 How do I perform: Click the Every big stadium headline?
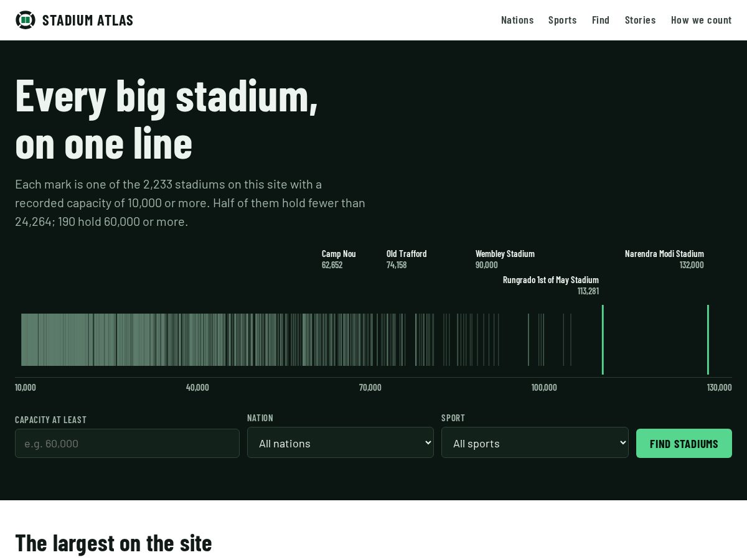coord(167,119)
